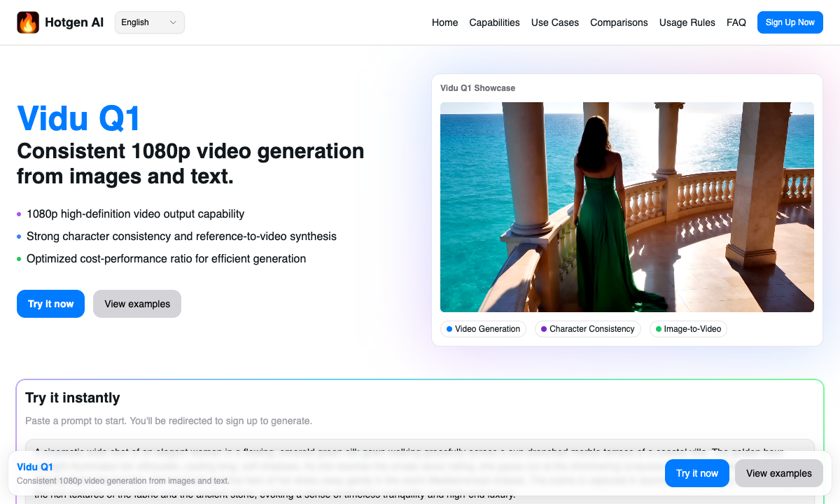Screen dimensions: 840x504
Task: Jump to the FAQ section
Action: coord(736,22)
